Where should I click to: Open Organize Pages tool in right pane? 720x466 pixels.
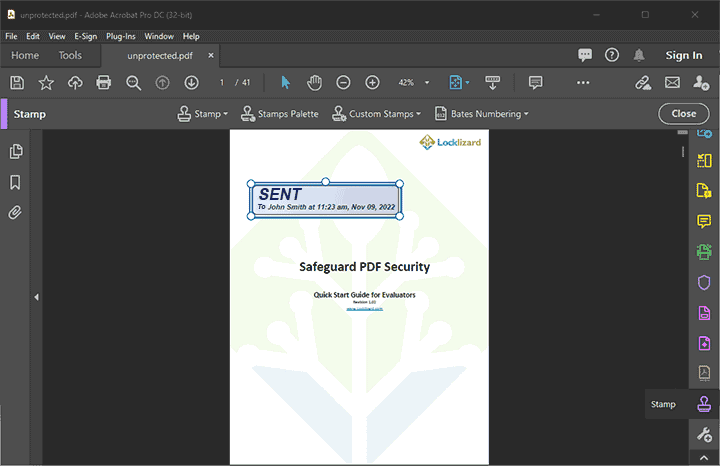coord(704,160)
